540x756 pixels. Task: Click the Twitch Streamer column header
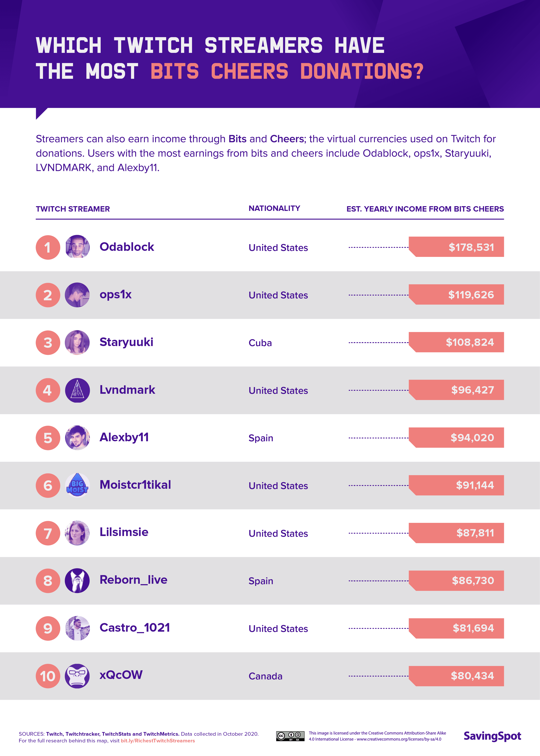coord(73,209)
